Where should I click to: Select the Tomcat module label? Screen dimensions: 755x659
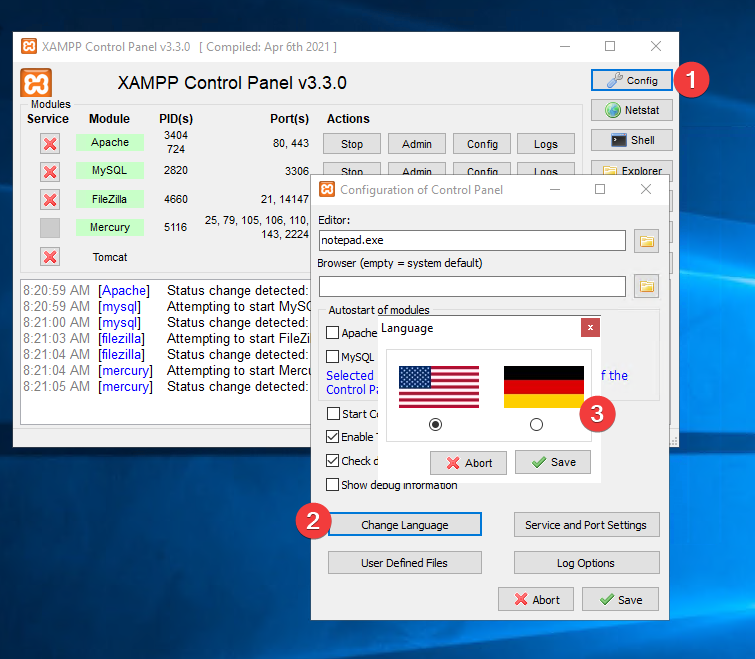[110, 257]
